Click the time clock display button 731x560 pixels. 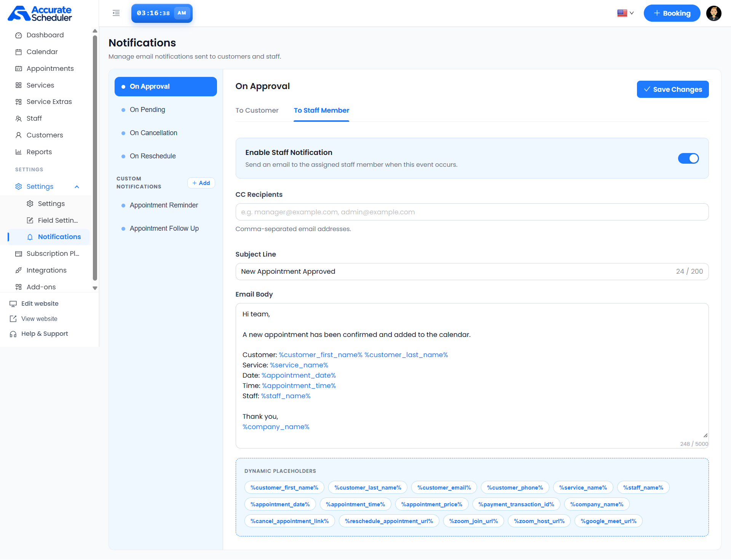[x=162, y=13]
